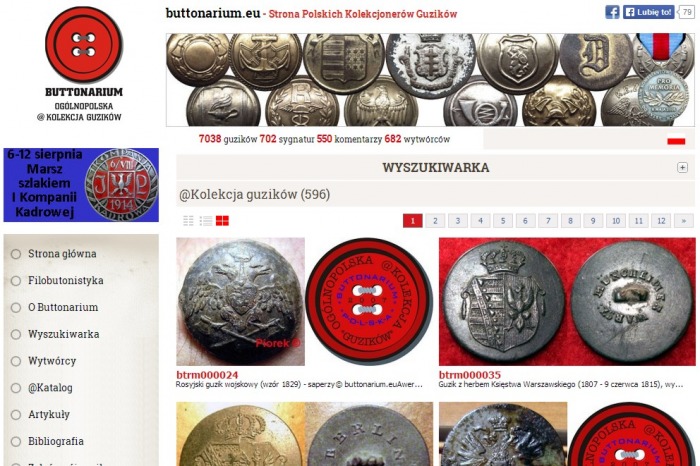Viewport: 700px width, 466px height.
Task: Switch to list view icon
Action: click(205, 221)
